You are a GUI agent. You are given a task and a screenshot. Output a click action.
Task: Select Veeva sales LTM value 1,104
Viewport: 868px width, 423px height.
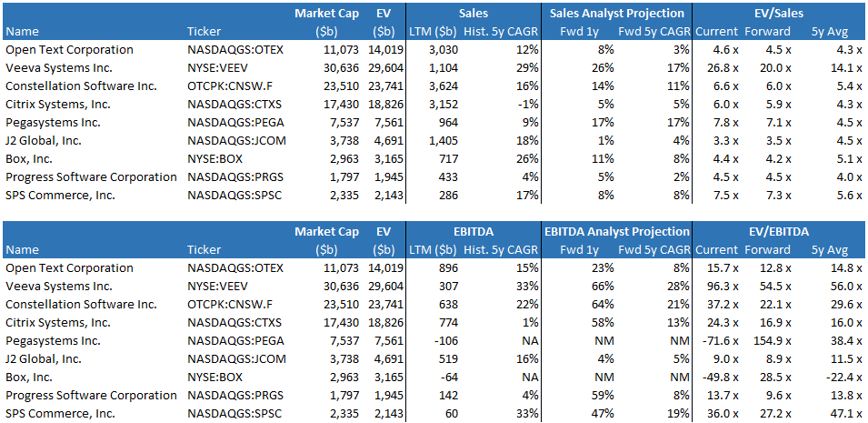tap(443, 68)
